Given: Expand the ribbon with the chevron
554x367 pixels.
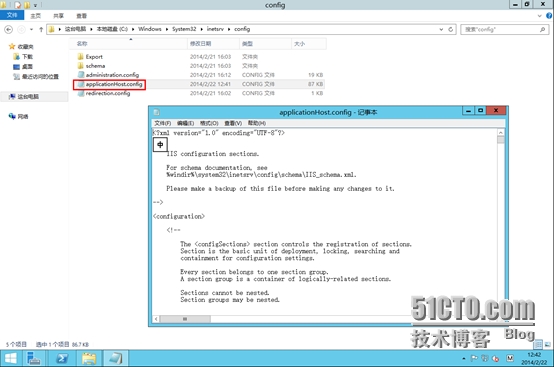Looking at the screenshot, I should point(540,16).
